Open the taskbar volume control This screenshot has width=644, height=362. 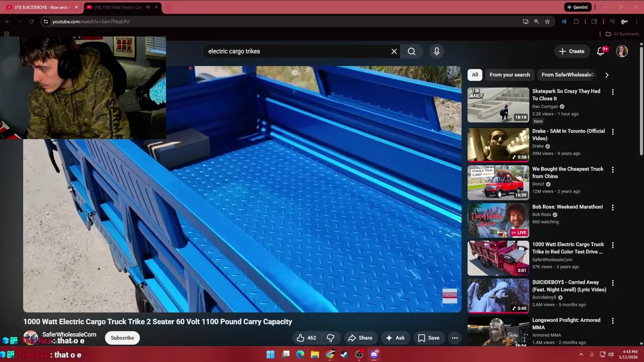611,354
